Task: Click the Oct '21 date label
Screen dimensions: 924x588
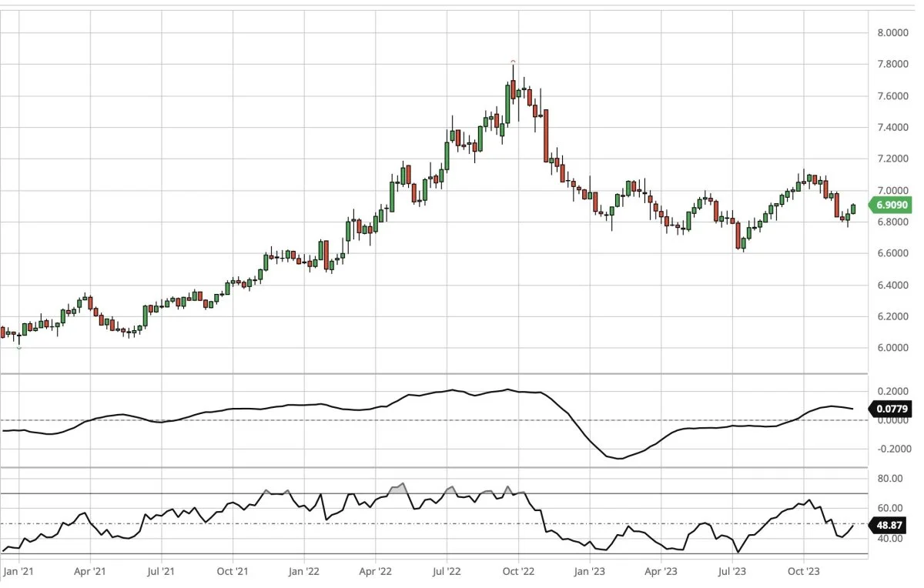Action: (x=233, y=572)
